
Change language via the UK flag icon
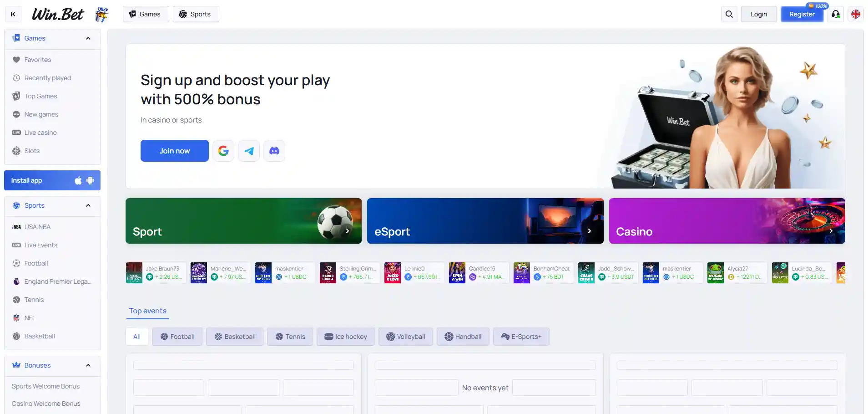click(856, 14)
